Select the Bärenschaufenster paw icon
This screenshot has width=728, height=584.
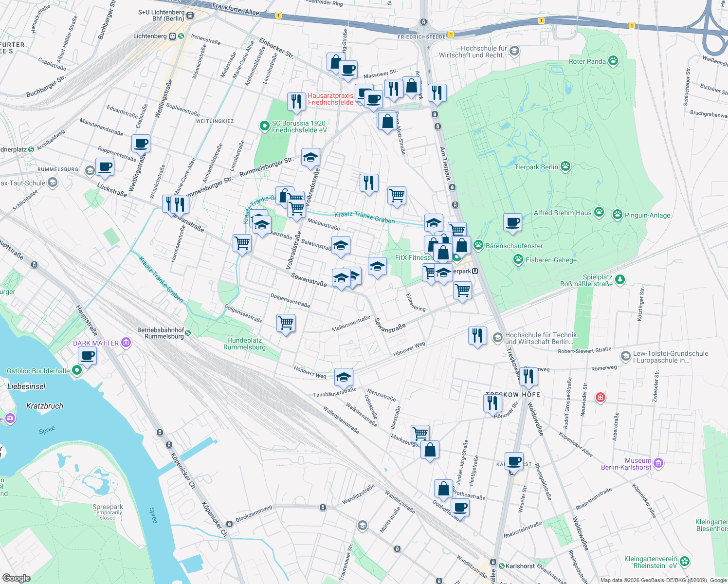coord(478,245)
